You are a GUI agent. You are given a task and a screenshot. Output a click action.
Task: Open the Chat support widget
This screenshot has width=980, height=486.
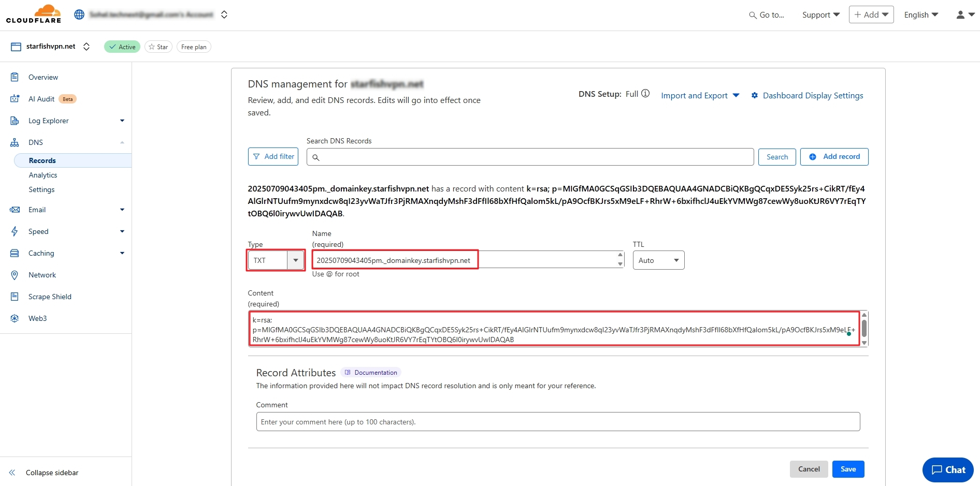tap(948, 470)
